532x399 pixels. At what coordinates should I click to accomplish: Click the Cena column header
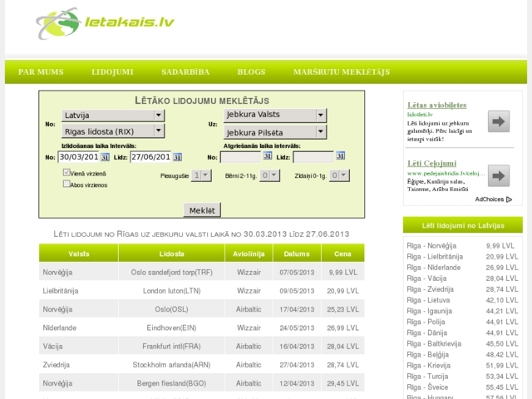point(342,253)
